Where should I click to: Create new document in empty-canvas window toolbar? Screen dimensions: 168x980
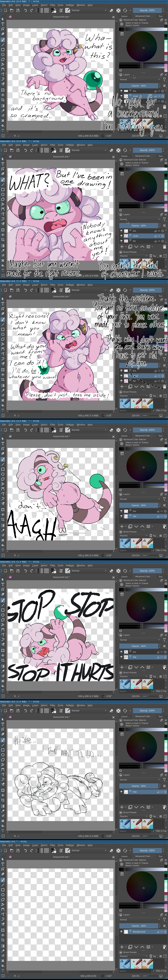(5, 850)
